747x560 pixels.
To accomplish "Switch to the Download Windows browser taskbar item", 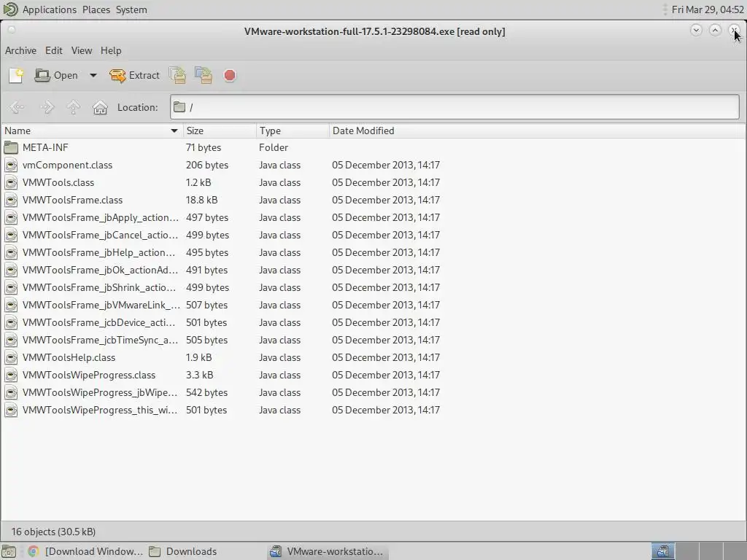I will [x=86, y=551].
